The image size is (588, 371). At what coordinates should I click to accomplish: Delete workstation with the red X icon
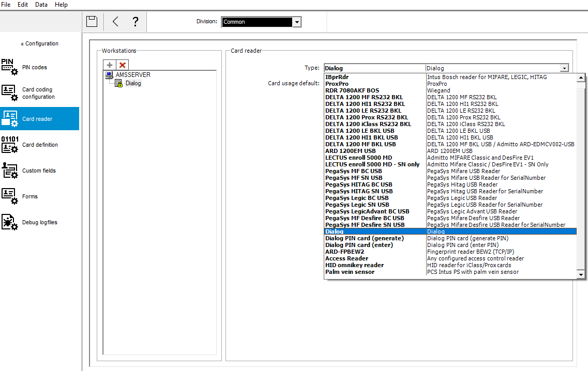(x=123, y=65)
